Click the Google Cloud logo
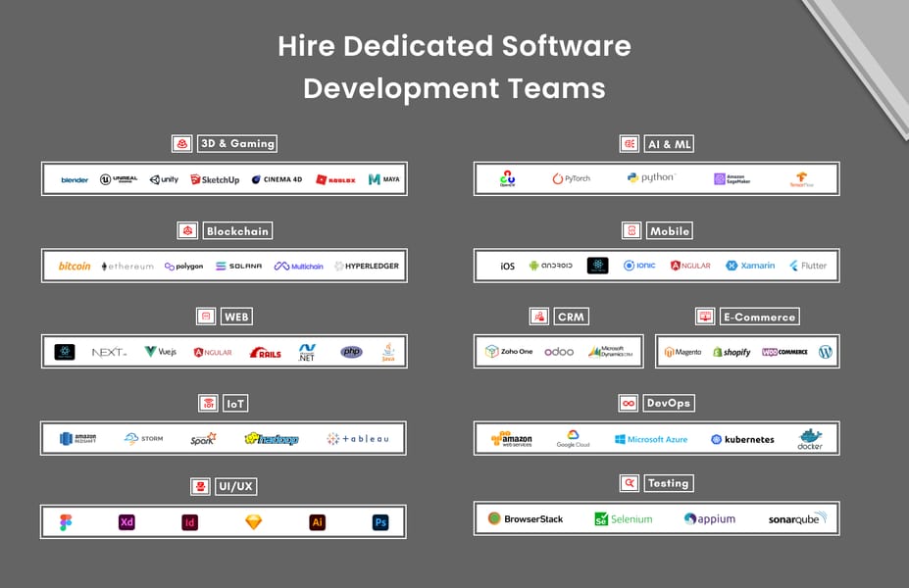The height and width of the screenshot is (588, 909). point(573,438)
